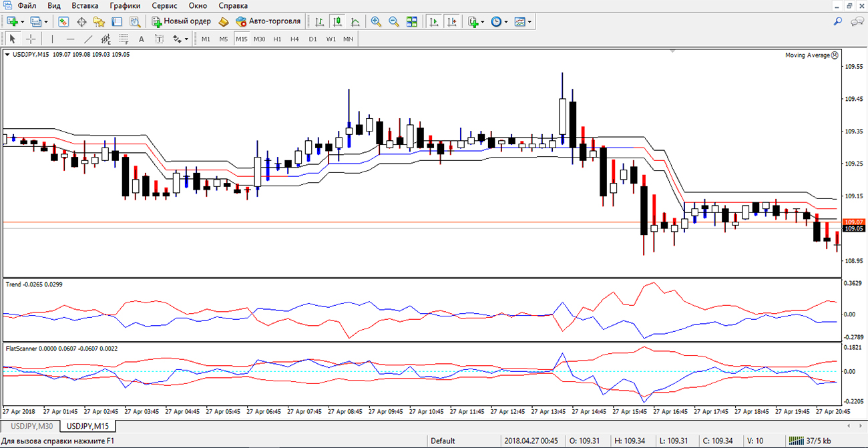Click the Indicators list icon
Image resolution: width=868 pixels, height=448 pixels.
click(473, 21)
